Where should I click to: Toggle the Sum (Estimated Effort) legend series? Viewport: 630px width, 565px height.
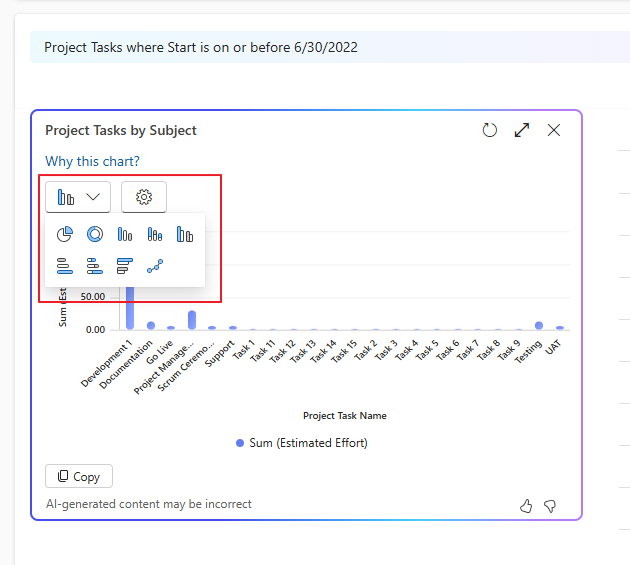pos(301,443)
